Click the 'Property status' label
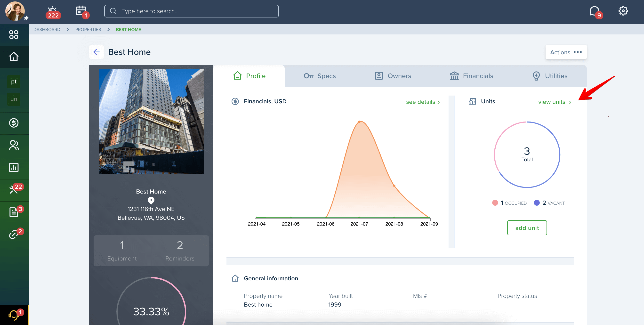This screenshot has width=644, height=325. click(517, 296)
